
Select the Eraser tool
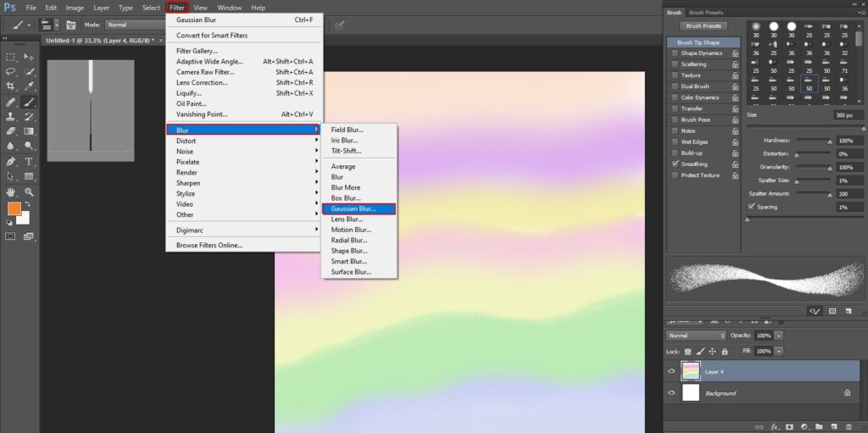coord(10,132)
